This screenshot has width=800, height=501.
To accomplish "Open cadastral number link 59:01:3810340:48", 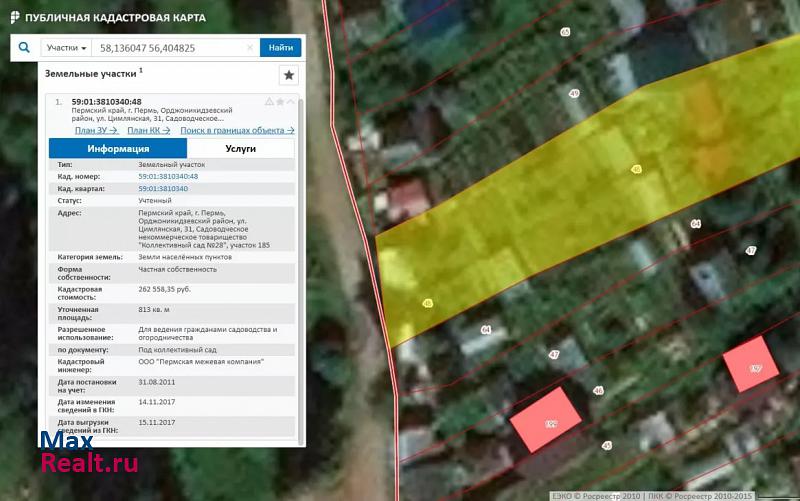I will (x=168, y=176).
